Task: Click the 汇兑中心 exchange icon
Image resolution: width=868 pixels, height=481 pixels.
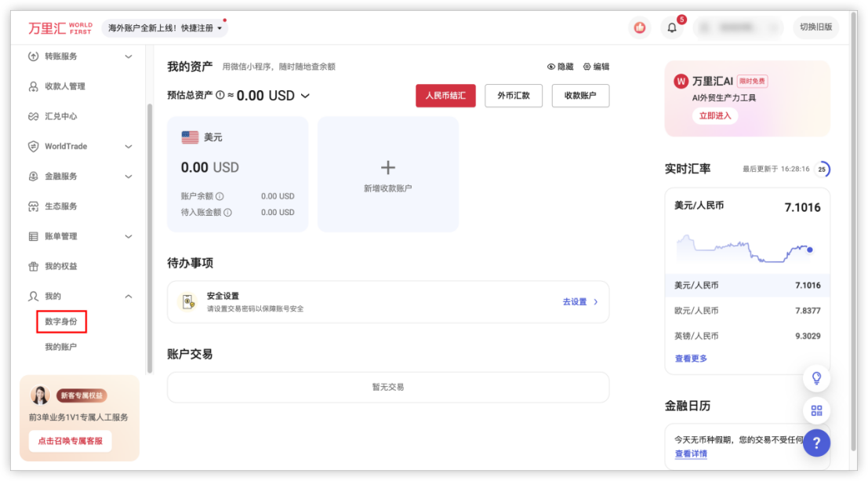Action: (x=33, y=116)
